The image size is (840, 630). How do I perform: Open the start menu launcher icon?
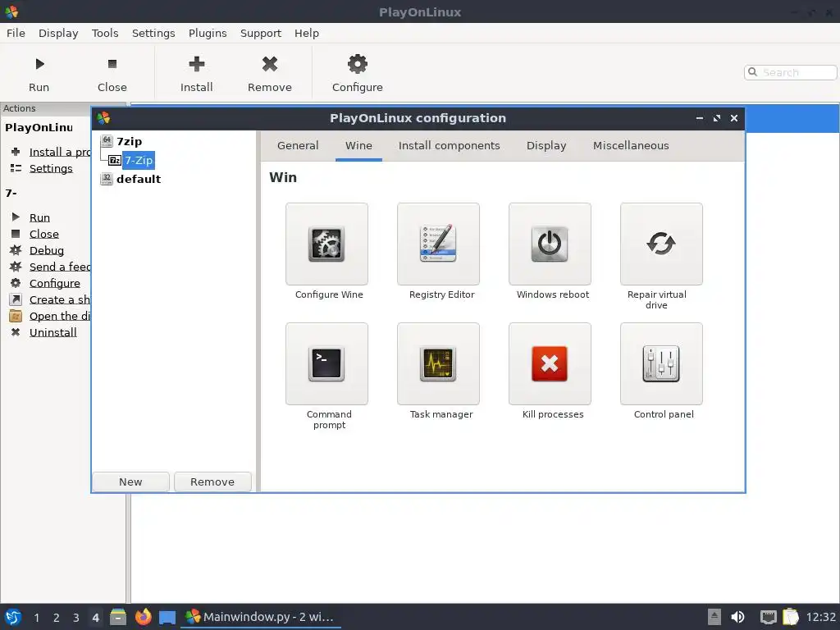[13, 617]
